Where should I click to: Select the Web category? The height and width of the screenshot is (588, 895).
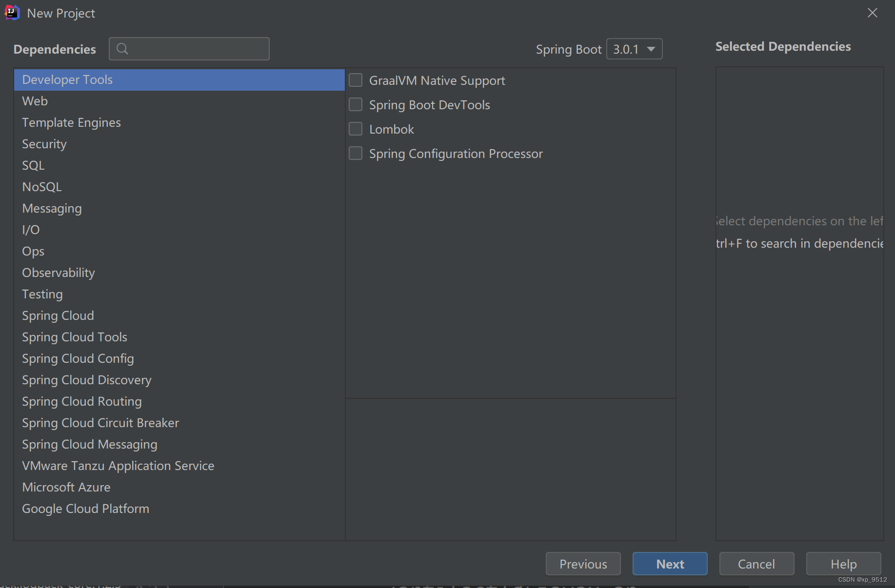coord(179,101)
